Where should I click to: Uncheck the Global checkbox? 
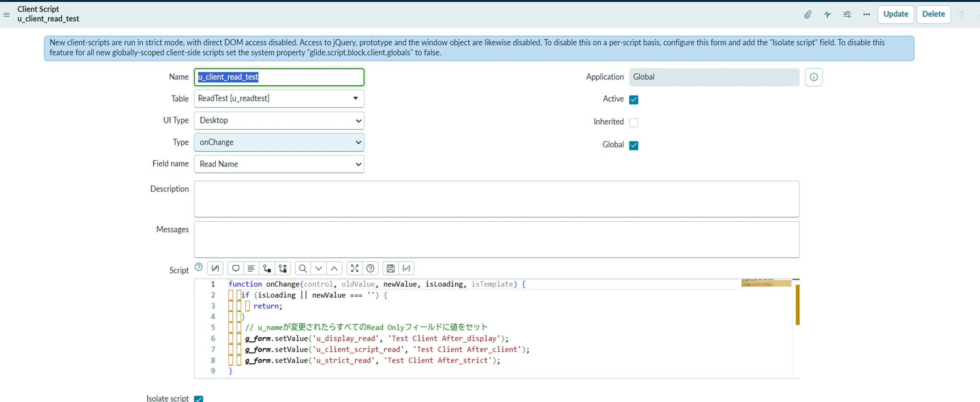(x=633, y=145)
